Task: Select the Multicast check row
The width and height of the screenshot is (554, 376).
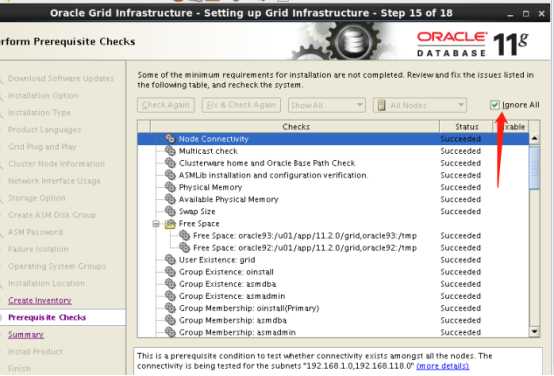Action: 333,151
